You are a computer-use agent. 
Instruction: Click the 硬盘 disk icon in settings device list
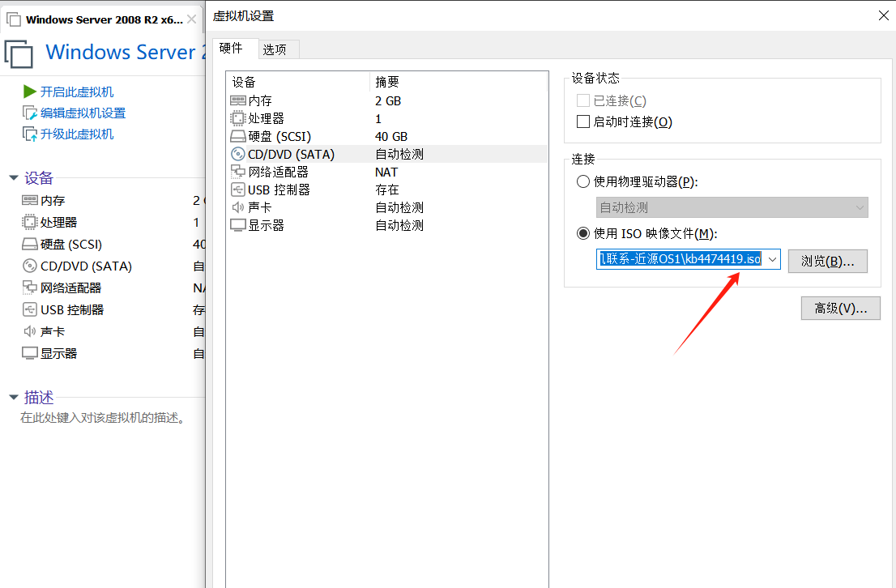pos(237,136)
